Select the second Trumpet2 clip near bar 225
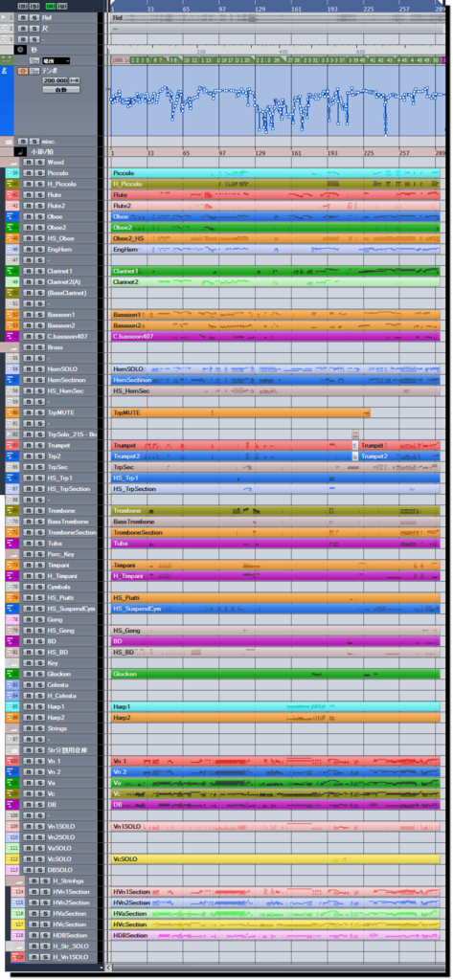453x980 pixels. (399, 457)
